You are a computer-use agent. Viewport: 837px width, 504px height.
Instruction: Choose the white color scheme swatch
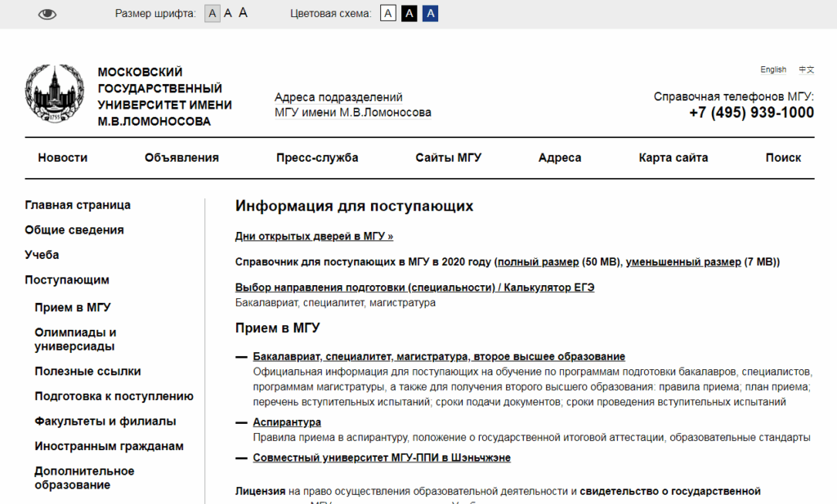[x=389, y=13]
